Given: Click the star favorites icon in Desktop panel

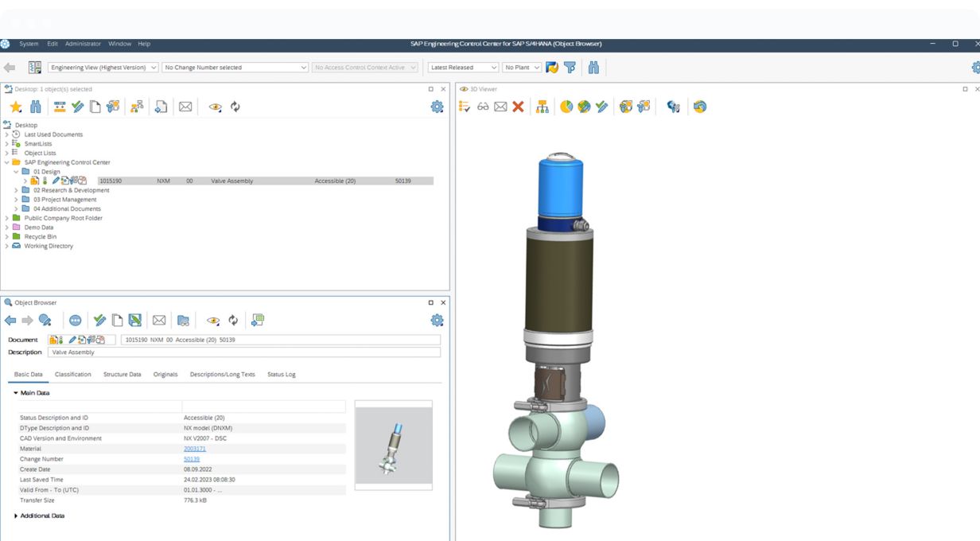Looking at the screenshot, I should tap(16, 107).
